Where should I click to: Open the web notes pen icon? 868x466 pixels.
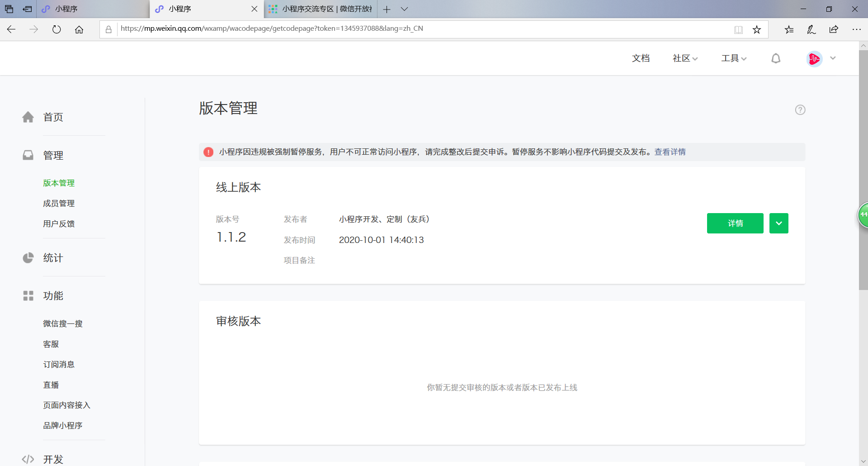coord(811,29)
